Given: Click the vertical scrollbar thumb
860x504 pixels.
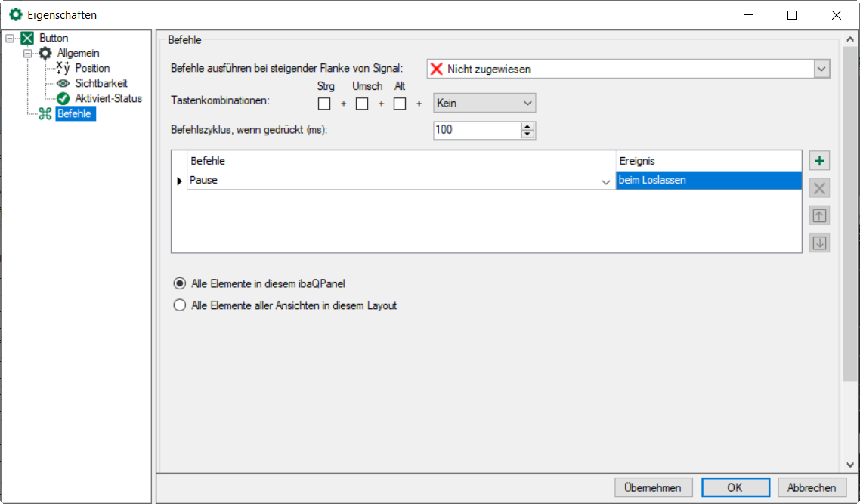Looking at the screenshot, I should (x=849, y=214).
